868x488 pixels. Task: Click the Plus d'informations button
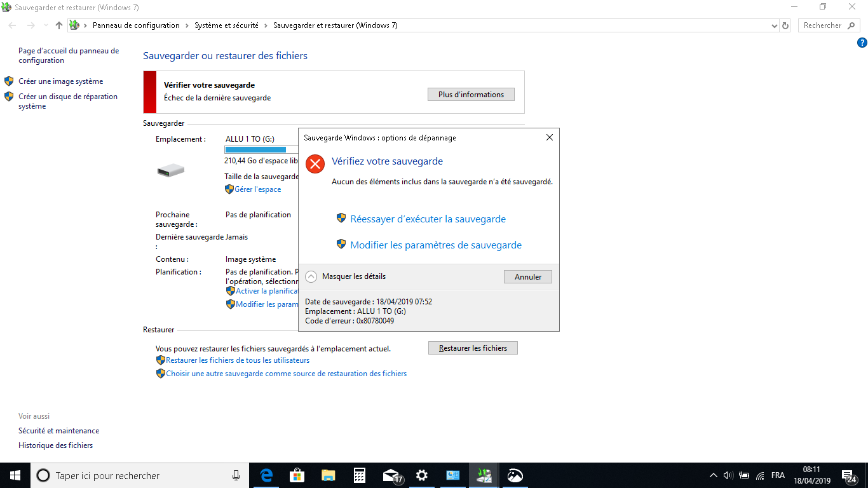click(x=471, y=94)
